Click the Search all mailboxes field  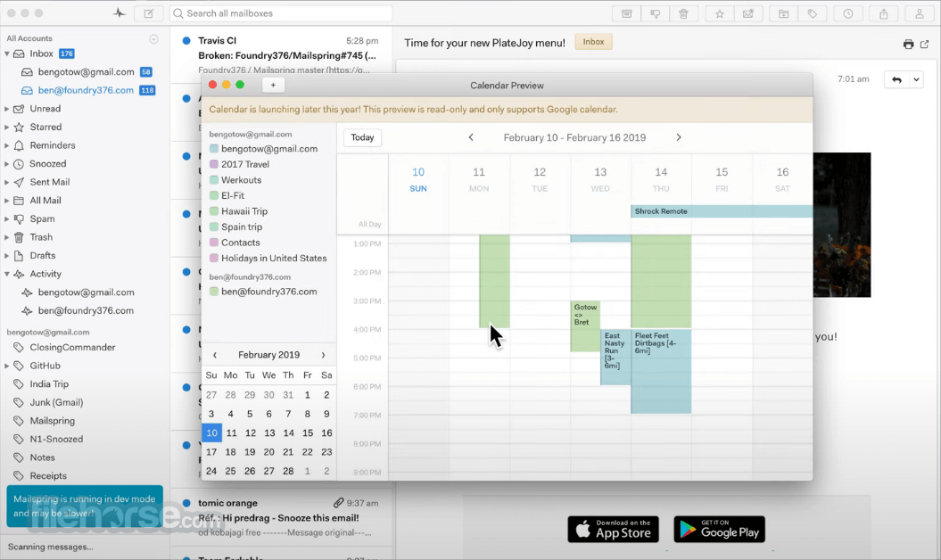[281, 13]
